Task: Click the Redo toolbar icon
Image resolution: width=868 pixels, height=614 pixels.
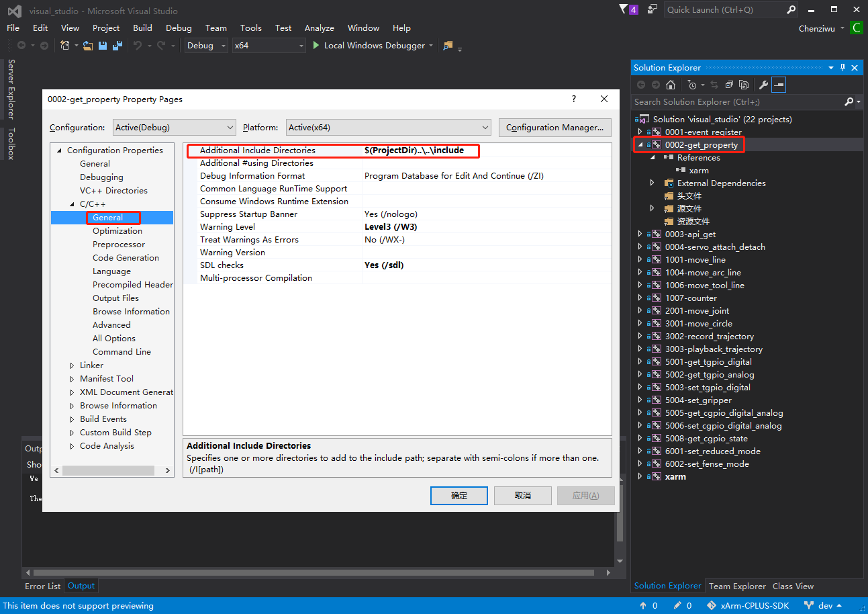Action: point(161,46)
